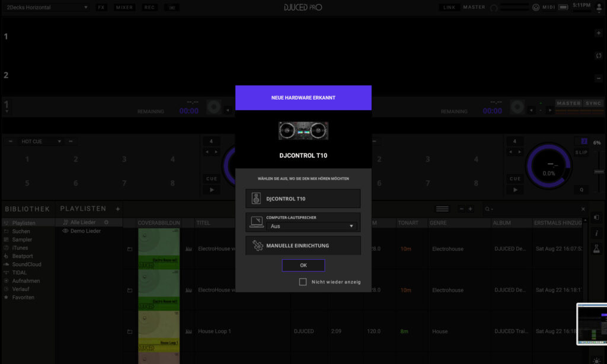The width and height of the screenshot is (607, 364).
Task: Choose DJCONTROL T10 as mix output
Action: pyautogui.click(x=303, y=199)
